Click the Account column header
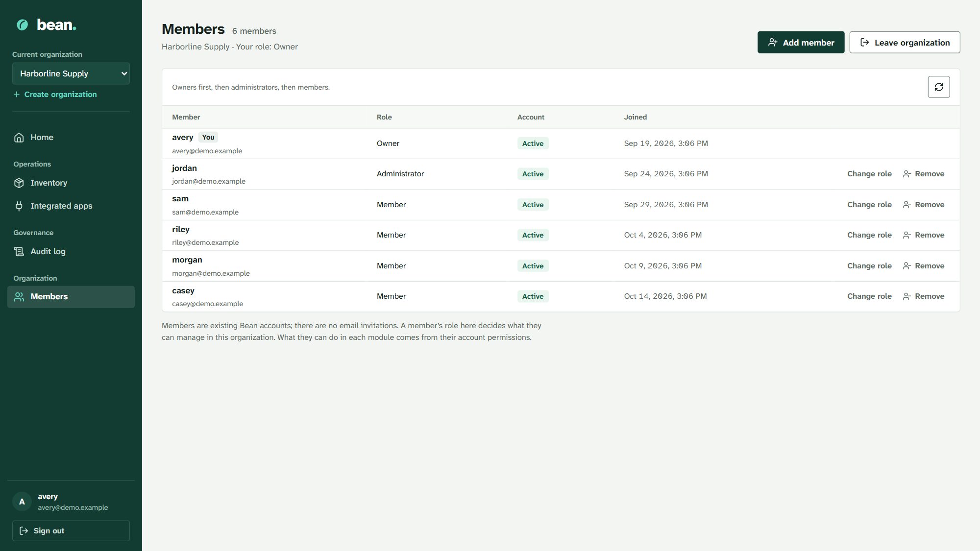 tap(531, 117)
